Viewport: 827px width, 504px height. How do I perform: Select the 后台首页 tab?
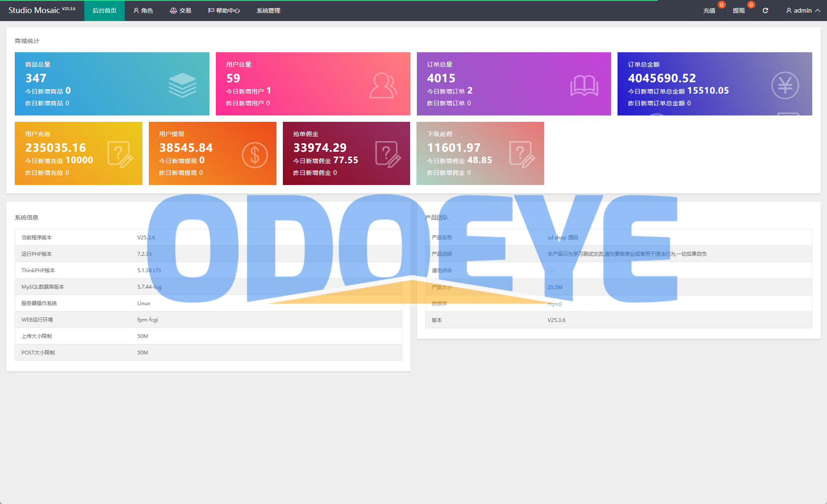click(x=105, y=11)
